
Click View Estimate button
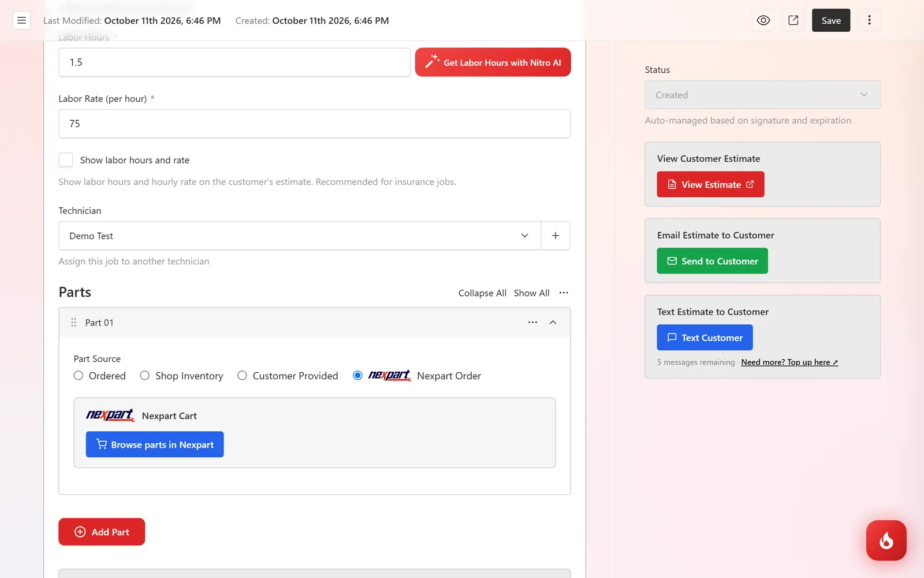710,184
